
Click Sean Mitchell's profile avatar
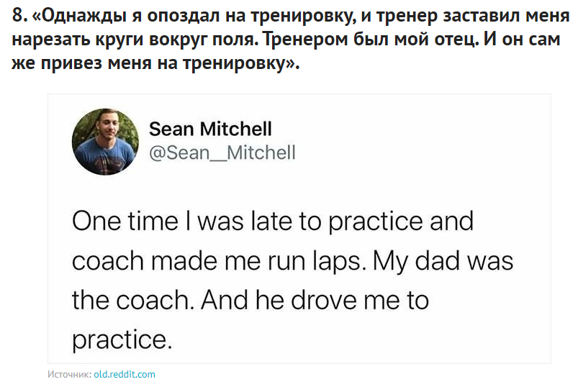click(105, 142)
